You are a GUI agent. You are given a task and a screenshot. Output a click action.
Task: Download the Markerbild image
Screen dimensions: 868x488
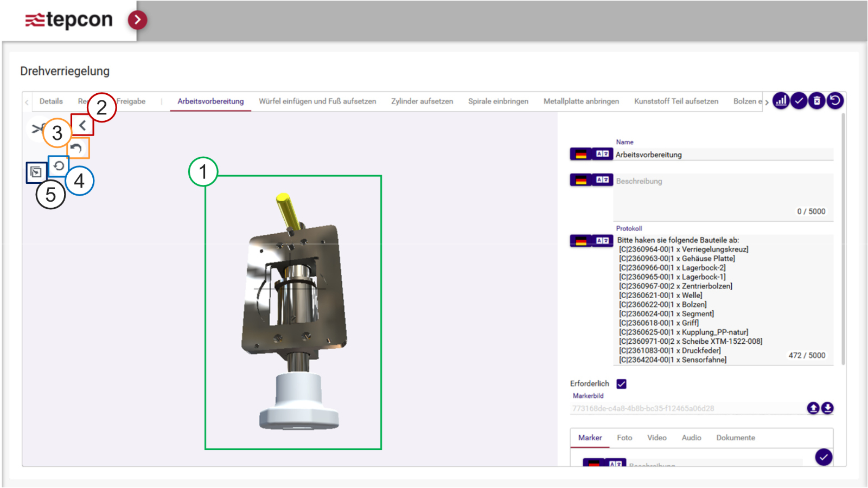pos(827,408)
